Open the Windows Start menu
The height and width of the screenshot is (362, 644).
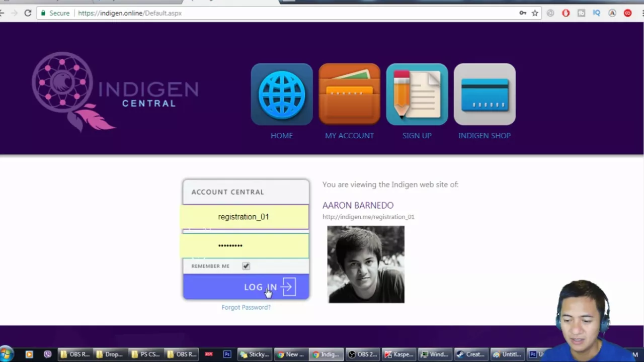(x=6, y=354)
